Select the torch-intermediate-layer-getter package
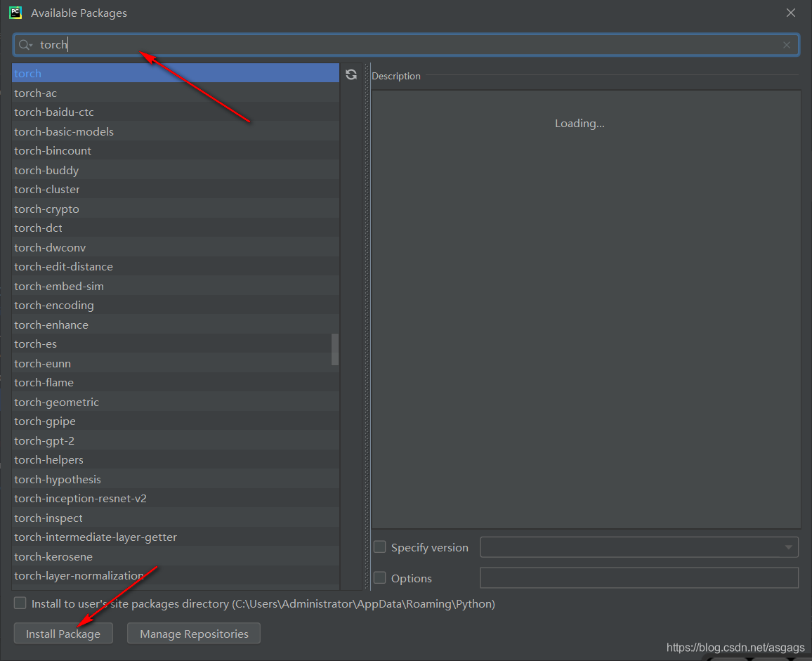The width and height of the screenshot is (812, 661). click(176, 537)
